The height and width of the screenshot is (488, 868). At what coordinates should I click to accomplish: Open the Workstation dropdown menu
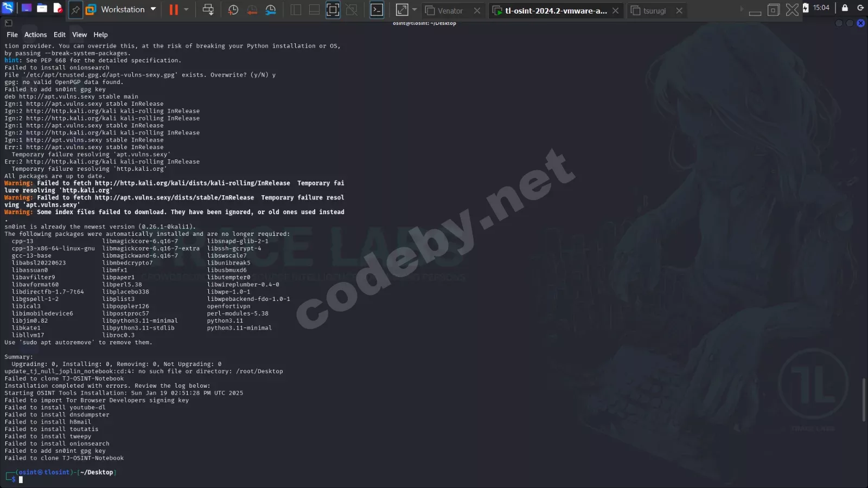[x=152, y=9]
